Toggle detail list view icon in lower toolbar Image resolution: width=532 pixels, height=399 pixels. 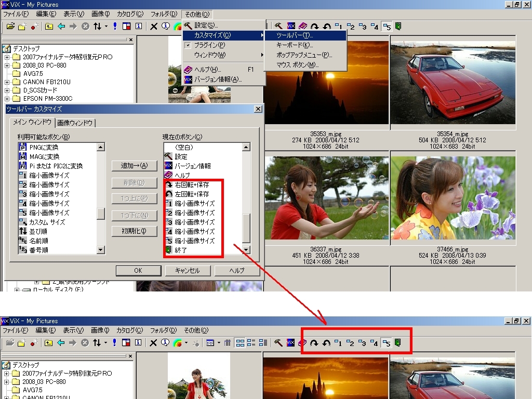[263, 343]
